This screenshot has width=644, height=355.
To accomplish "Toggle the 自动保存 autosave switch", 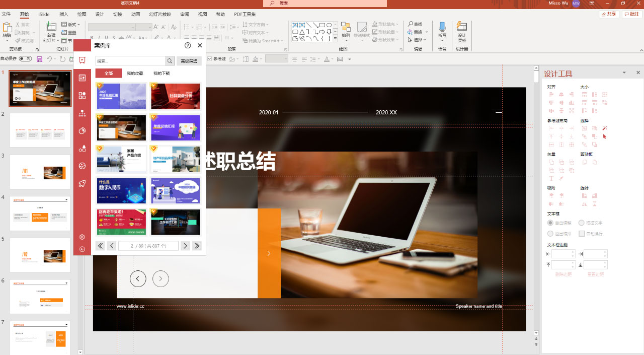I will pyautogui.click(x=25, y=59).
